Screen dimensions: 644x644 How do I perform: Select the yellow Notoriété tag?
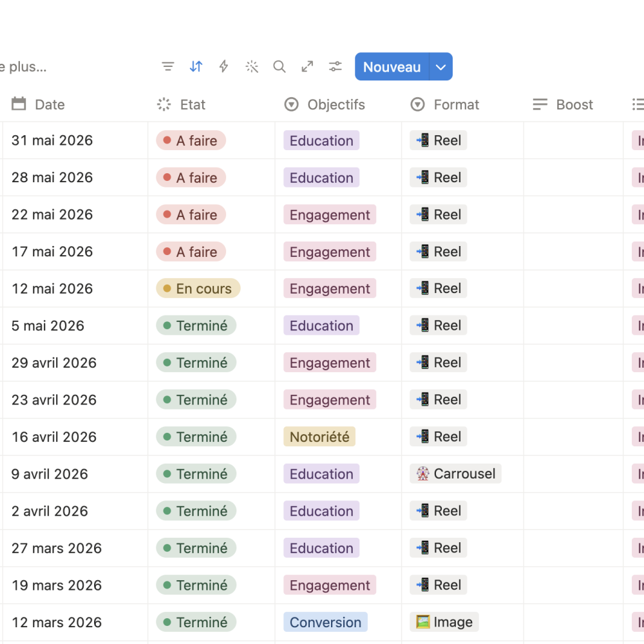[x=319, y=437]
